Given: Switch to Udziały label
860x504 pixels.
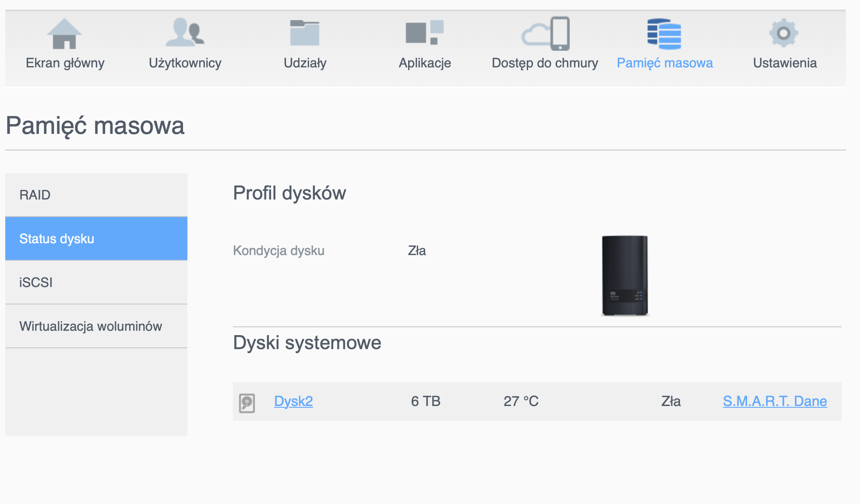Looking at the screenshot, I should (305, 63).
